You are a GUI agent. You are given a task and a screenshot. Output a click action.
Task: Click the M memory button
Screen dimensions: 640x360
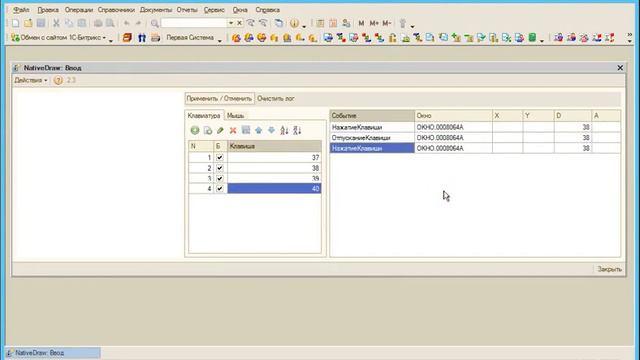361,23
